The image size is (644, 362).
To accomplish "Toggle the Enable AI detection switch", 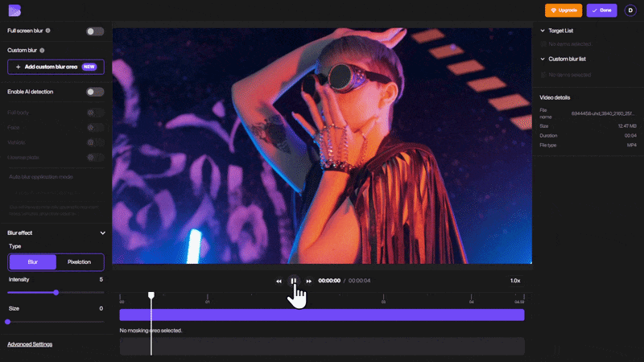I will click(x=95, y=92).
